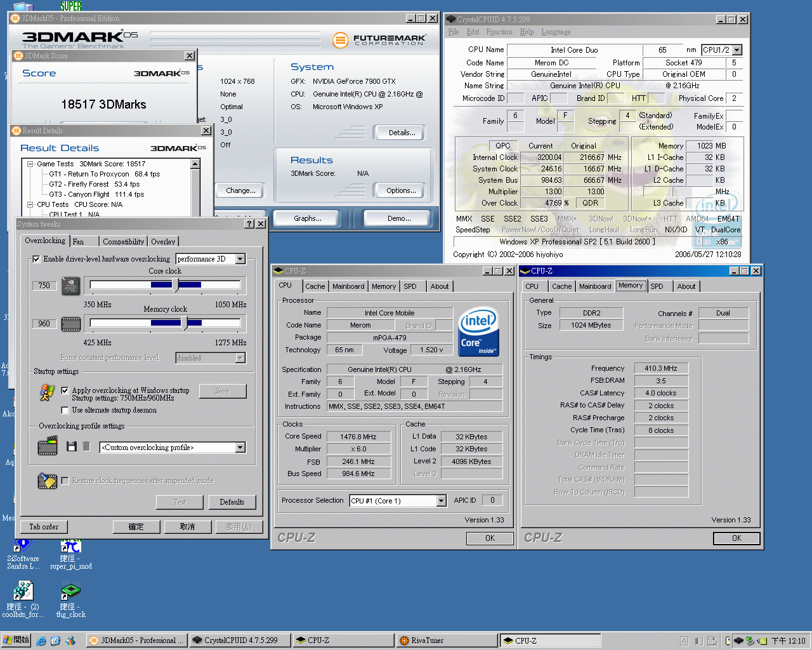Click Defaults button in System tweaks
Screen dimensions: 812x650
232,502
